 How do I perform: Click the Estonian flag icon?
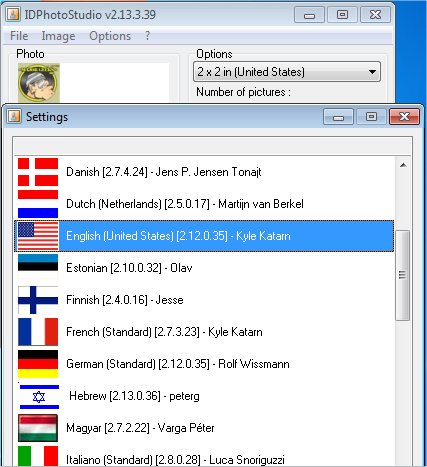pos(38,268)
